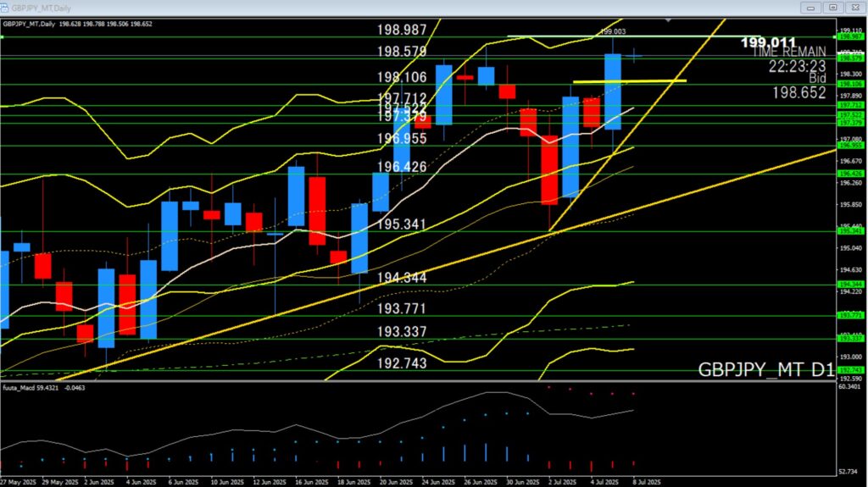
Task: Click the 199.110 price scale value
Action: tap(851, 30)
